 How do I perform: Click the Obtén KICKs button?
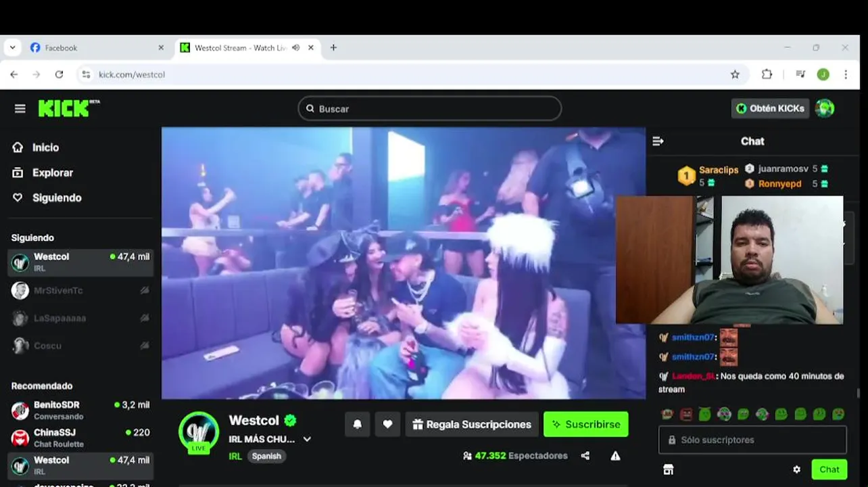point(770,108)
